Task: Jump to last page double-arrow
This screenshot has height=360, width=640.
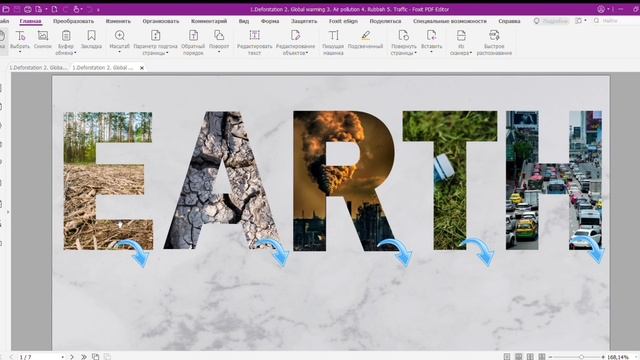Action: [84, 357]
